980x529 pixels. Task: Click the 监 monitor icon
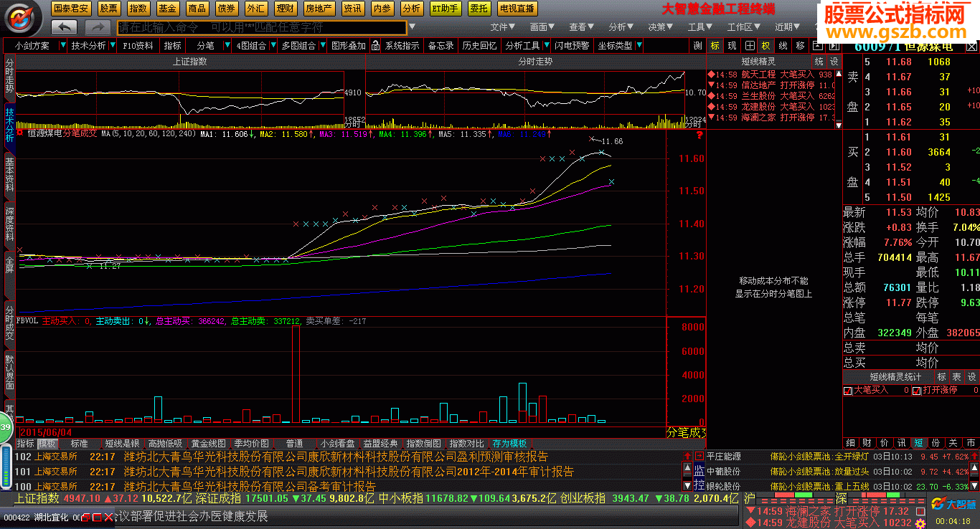699,471
